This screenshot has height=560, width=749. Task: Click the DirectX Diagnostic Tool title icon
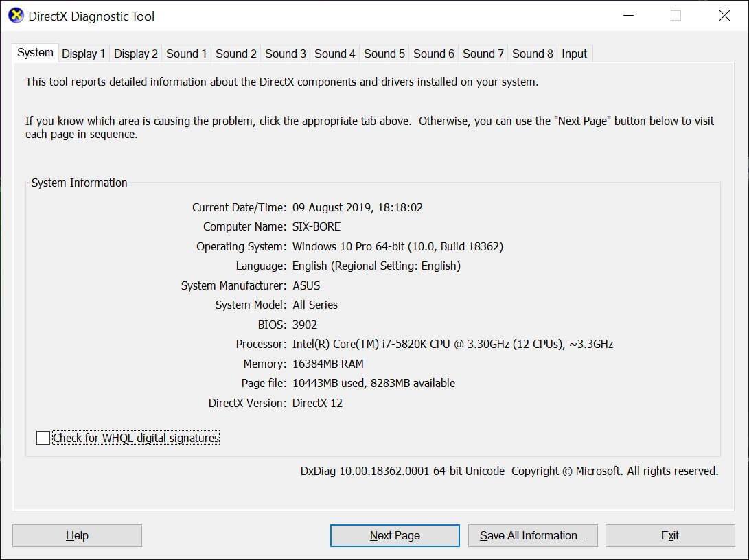point(16,15)
